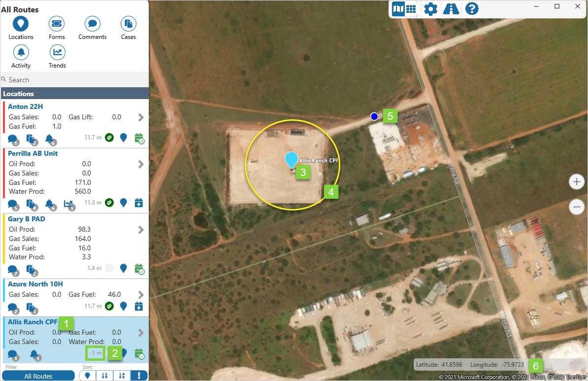Open Gary B PAD comments icon

point(13,270)
